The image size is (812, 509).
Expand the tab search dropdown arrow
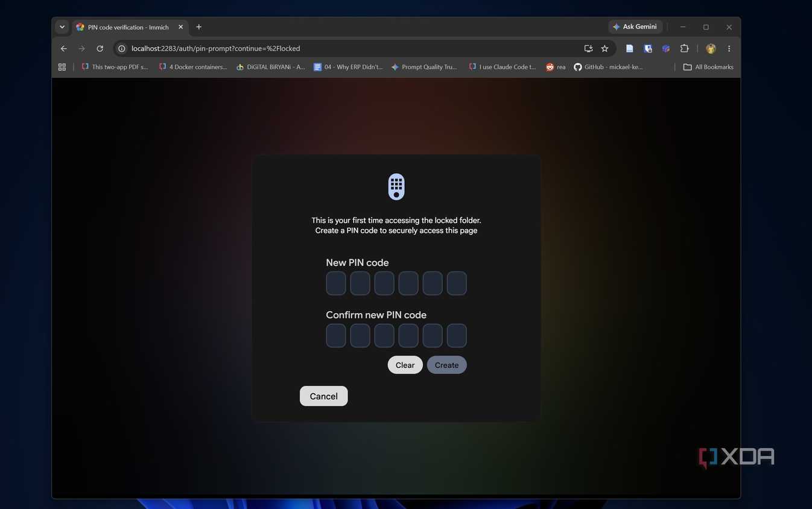[x=62, y=27]
